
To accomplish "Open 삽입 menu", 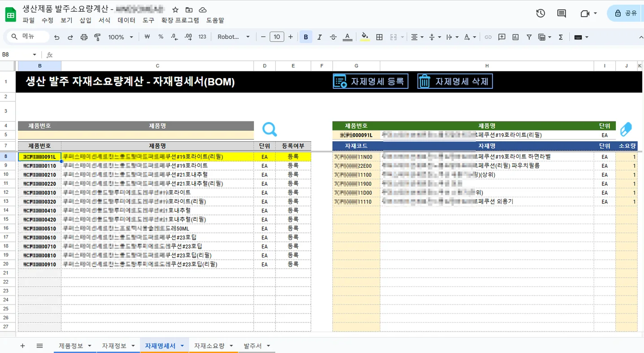I will 85,20.
